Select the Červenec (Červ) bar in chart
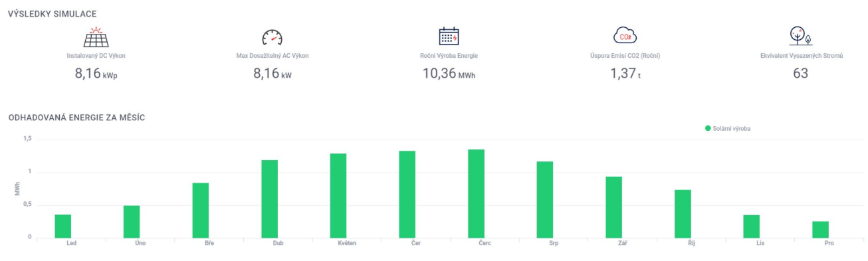The height and width of the screenshot is (261, 868). [476, 193]
